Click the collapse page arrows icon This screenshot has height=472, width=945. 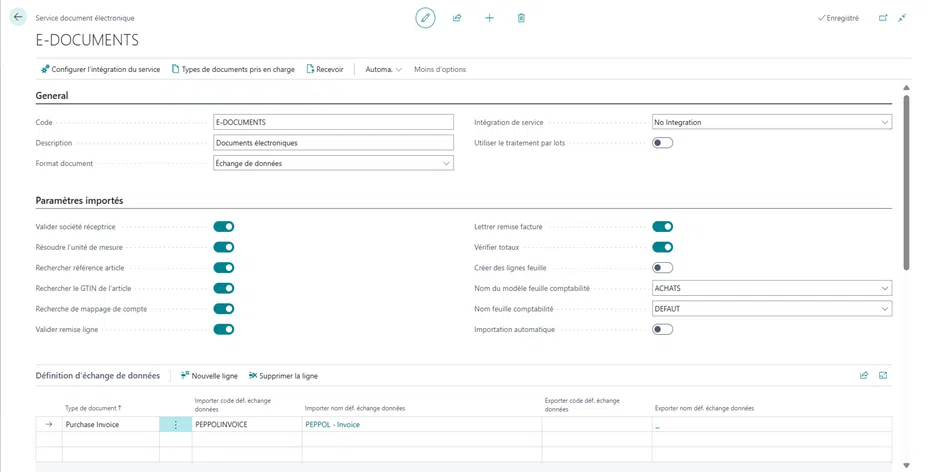(902, 18)
